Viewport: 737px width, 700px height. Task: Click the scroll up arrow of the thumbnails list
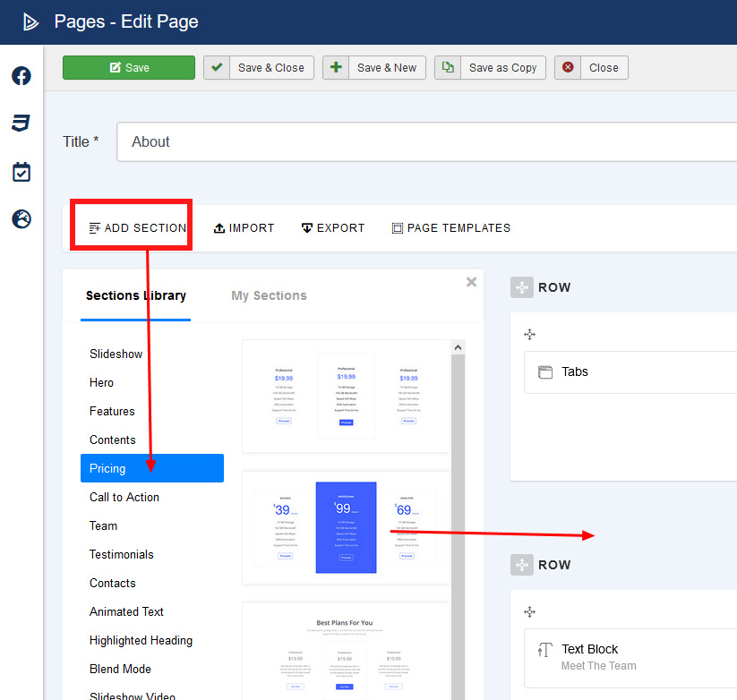point(458,347)
